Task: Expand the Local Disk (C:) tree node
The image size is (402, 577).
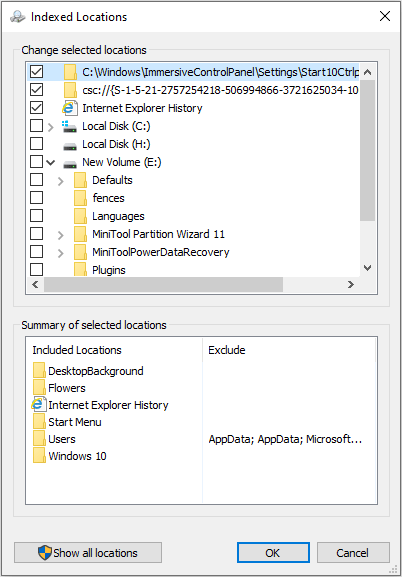Action: (x=51, y=127)
